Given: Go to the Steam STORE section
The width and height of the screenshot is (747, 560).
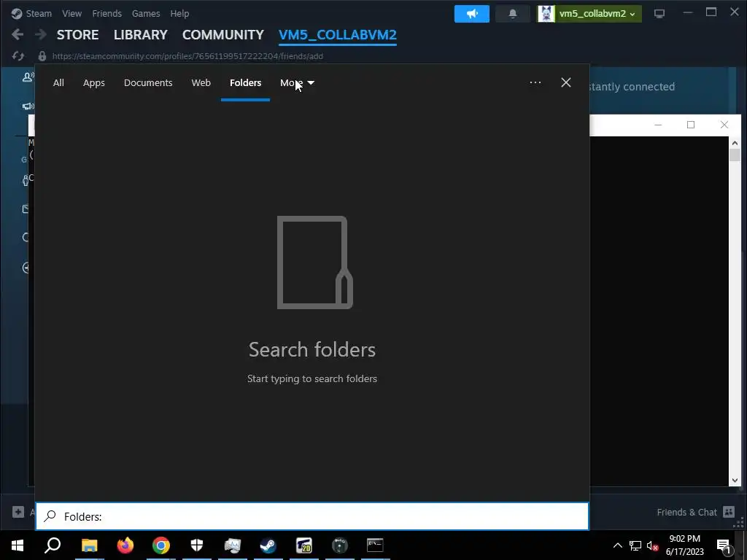Looking at the screenshot, I should [77, 35].
